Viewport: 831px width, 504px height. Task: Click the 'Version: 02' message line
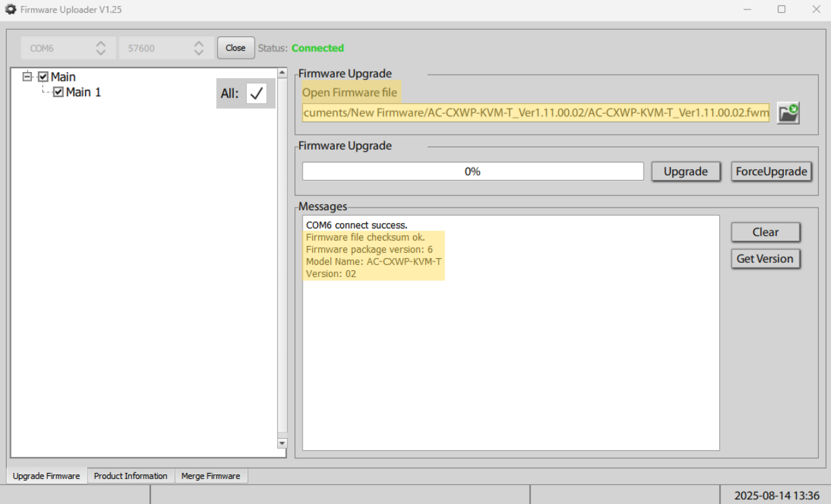pyautogui.click(x=331, y=274)
